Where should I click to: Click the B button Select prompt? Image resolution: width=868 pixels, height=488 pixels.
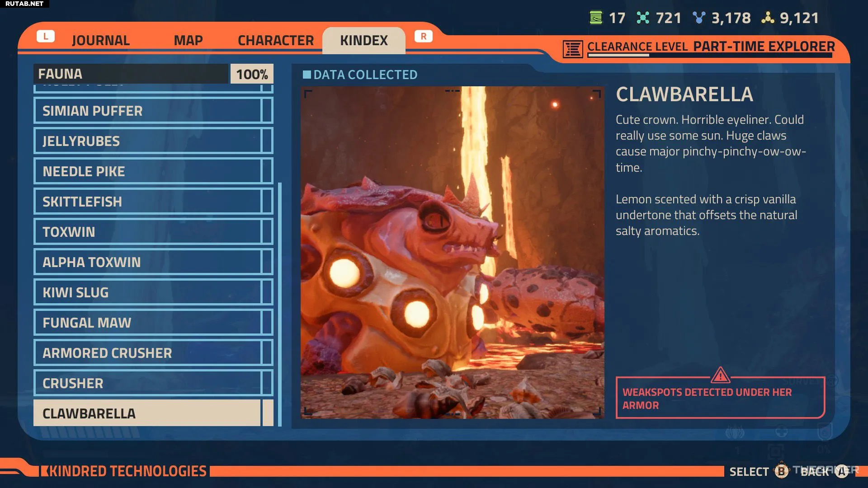point(759,471)
